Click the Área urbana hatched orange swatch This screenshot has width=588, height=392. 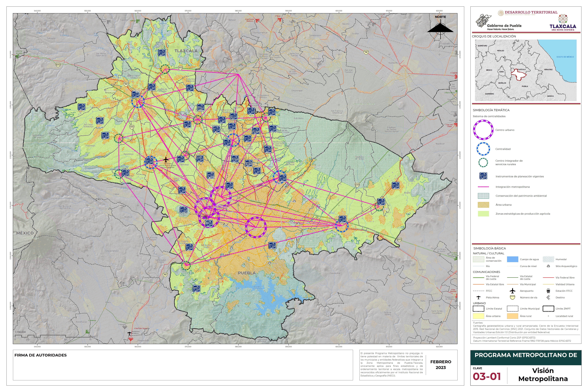pos(483,205)
